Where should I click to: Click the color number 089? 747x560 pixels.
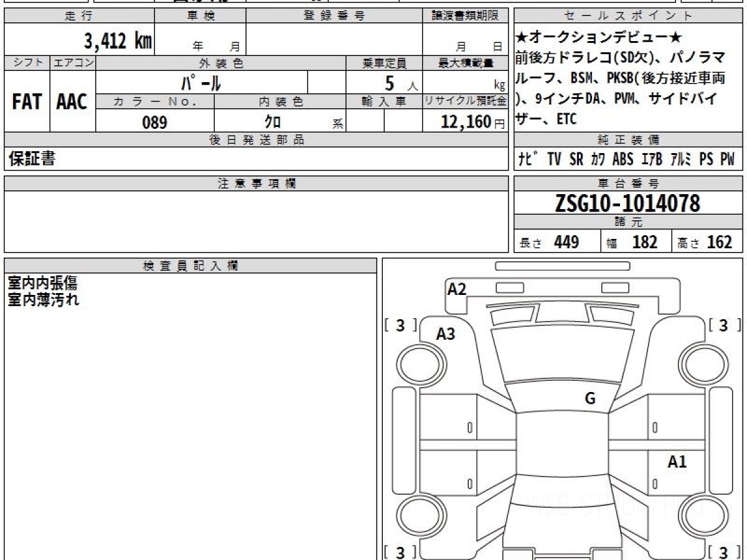click(x=154, y=123)
